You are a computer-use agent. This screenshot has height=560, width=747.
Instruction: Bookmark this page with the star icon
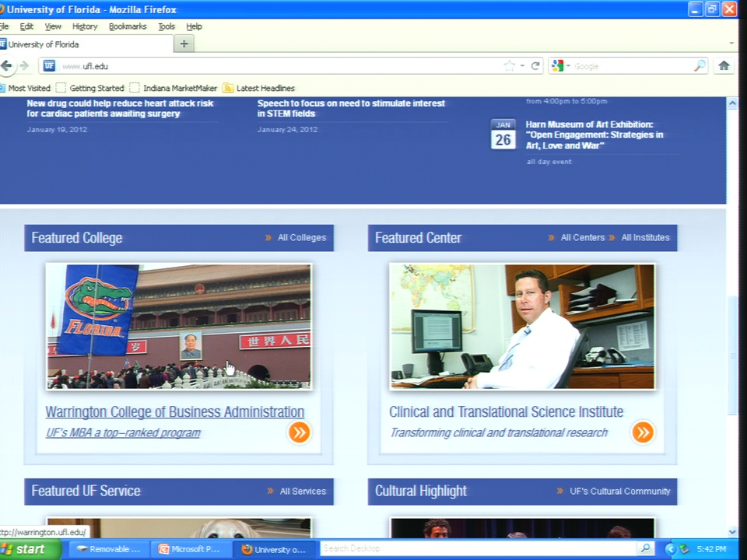tap(509, 65)
